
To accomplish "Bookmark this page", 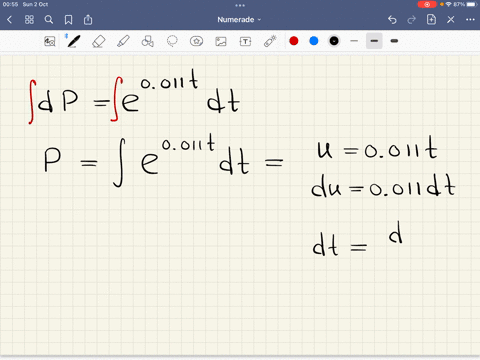I will tap(68, 20).
